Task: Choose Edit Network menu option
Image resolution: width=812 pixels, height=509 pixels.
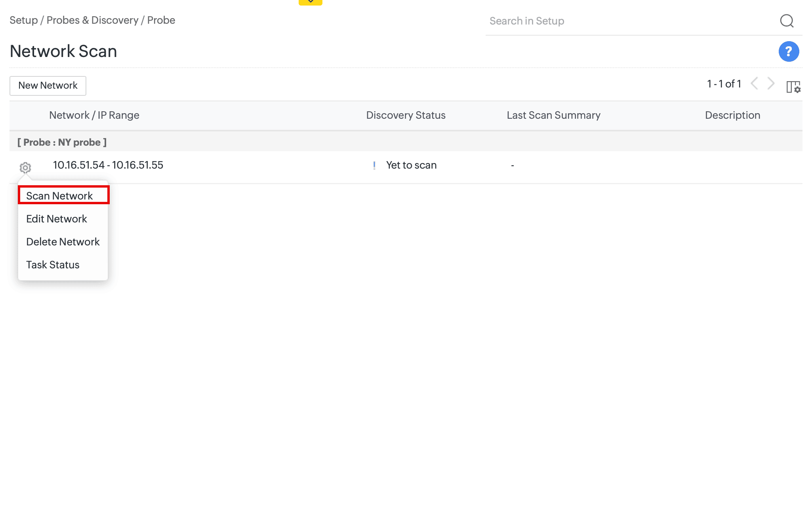Action: click(56, 219)
